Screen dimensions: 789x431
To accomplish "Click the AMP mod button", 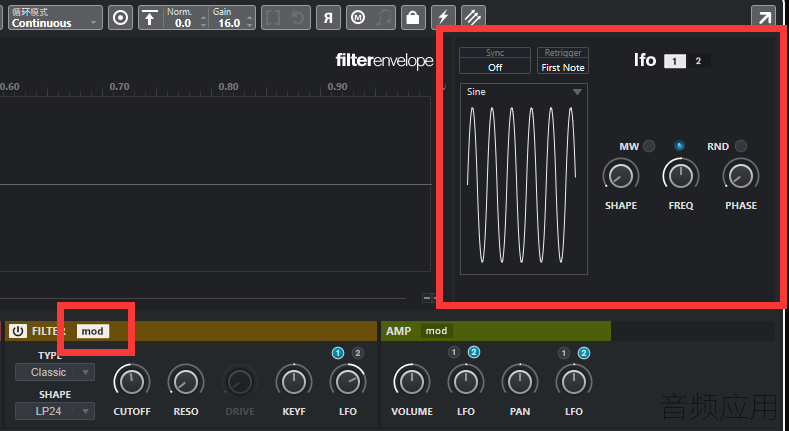I will pyautogui.click(x=436, y=330).
